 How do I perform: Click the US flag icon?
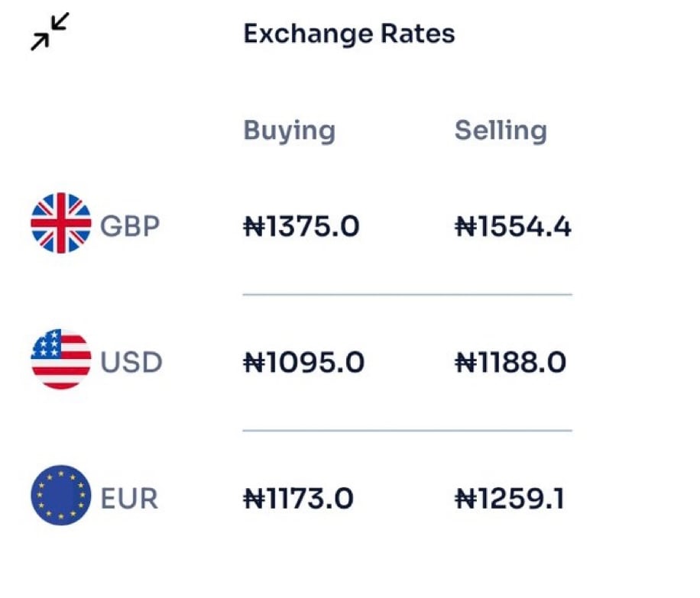(61, 360)
